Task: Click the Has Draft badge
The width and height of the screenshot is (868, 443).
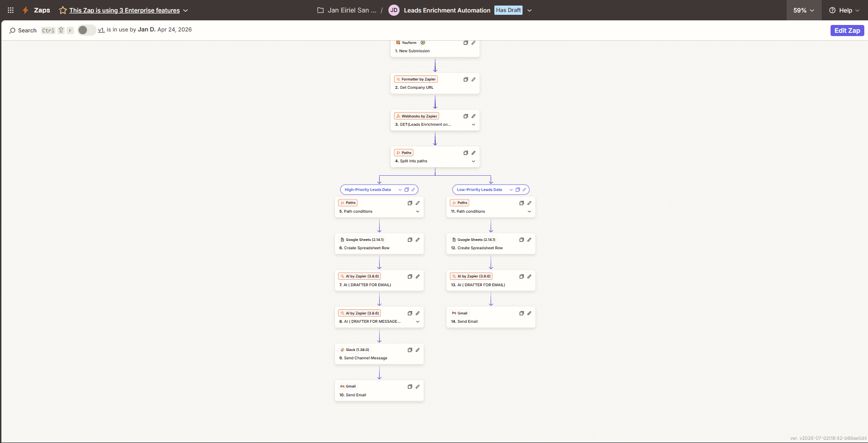Action: tap(508, 10)
